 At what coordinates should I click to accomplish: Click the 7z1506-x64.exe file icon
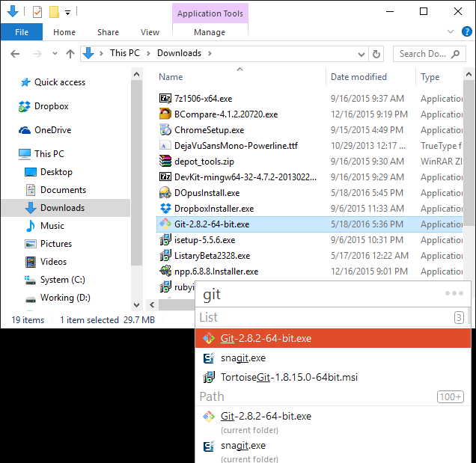pos(165,98)
